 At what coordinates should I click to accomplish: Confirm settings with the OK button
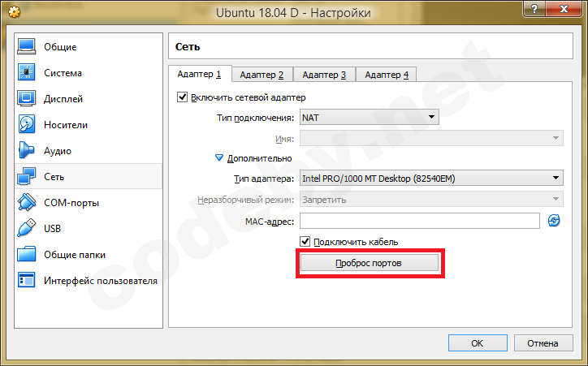(478, 343)
